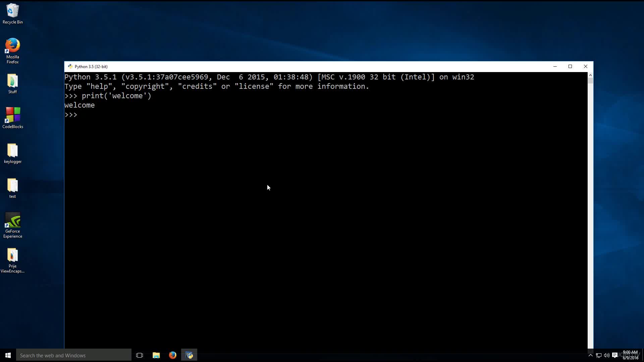This screenshot has height=362, width=644.
Task: Open Task View from the taskbar
Action: (x=140, y=355)
